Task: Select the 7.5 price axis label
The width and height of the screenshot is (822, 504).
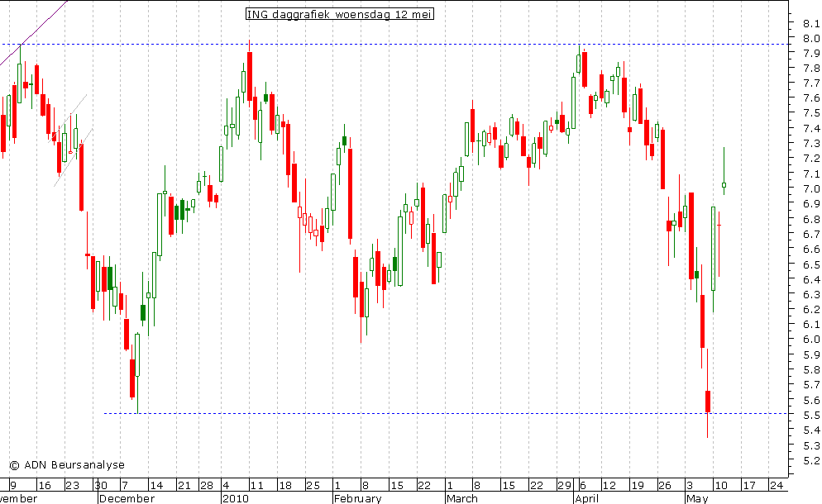Action: click(811, 113)
